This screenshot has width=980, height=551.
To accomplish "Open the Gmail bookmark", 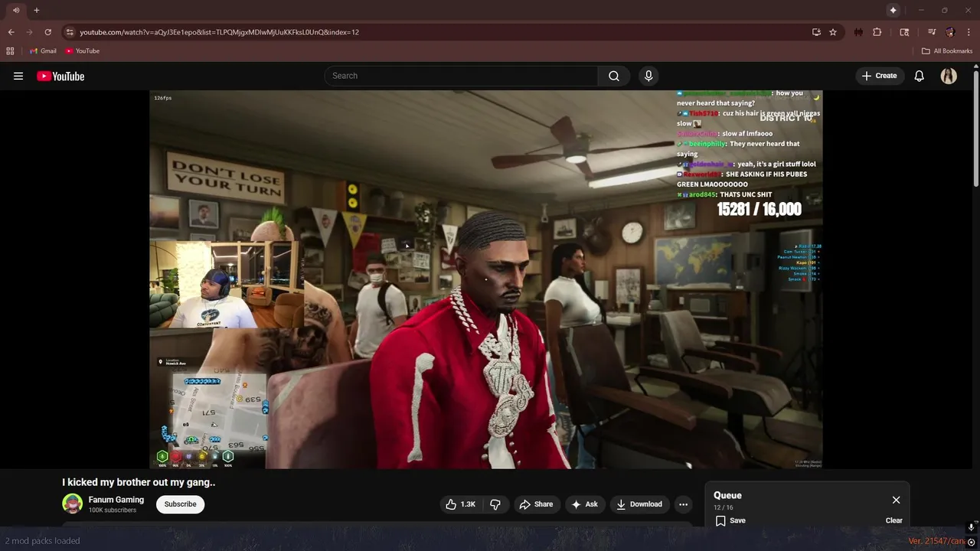I will (x=43, y=51).
